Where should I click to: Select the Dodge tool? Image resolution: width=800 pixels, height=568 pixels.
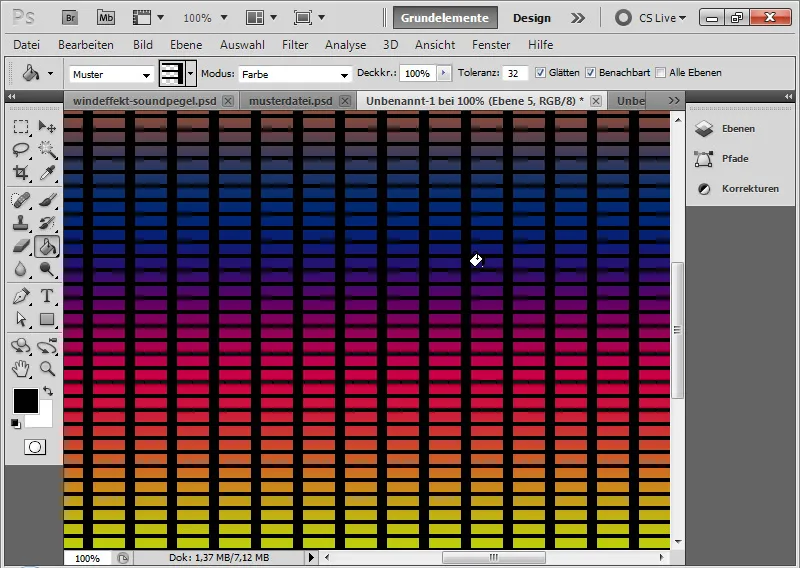pos(47,269)
